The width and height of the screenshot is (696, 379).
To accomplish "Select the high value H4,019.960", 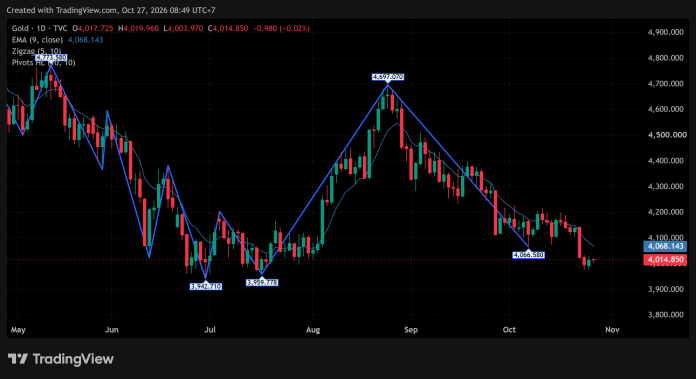I will [x=138, y=28].
